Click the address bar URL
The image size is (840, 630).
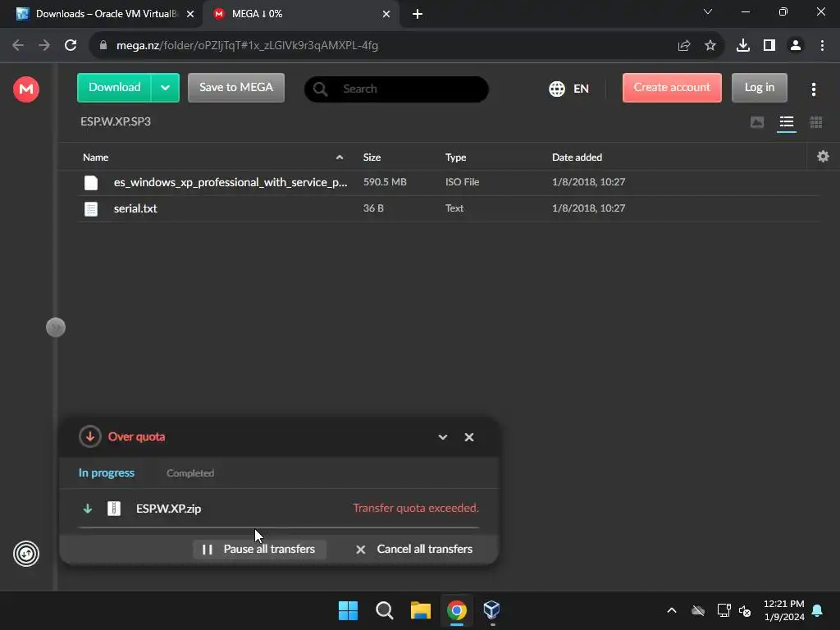(x=247, y=46)
